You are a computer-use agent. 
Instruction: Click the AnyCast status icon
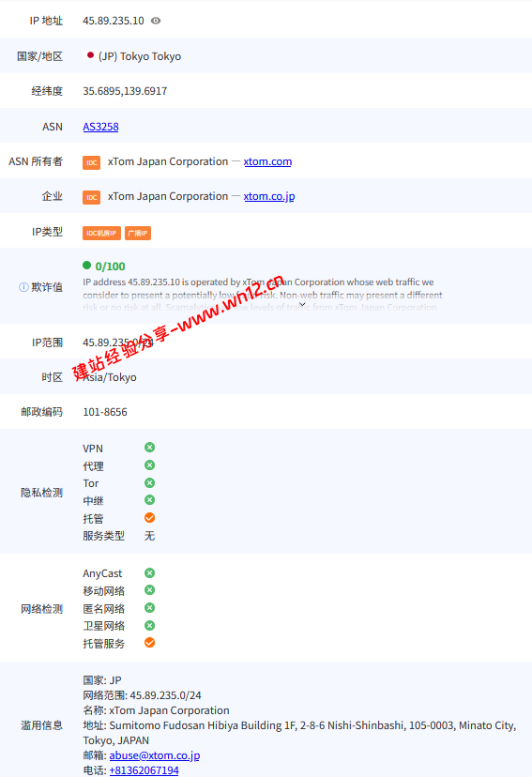tap(149, 572)
